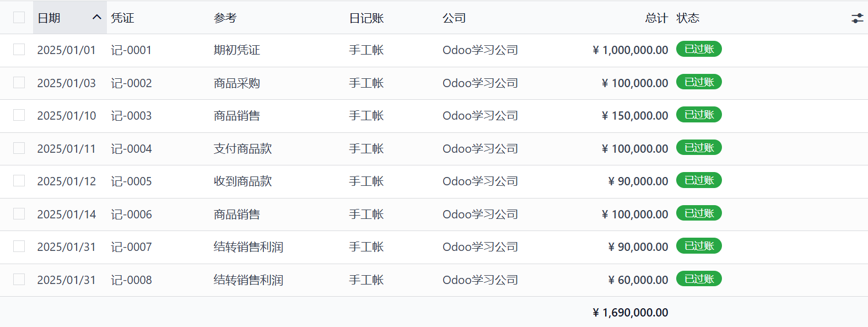Screen dimensions: 868x327
Task: Tick the checkbox for 记-0008 row
Action: [x=19, y=280]
